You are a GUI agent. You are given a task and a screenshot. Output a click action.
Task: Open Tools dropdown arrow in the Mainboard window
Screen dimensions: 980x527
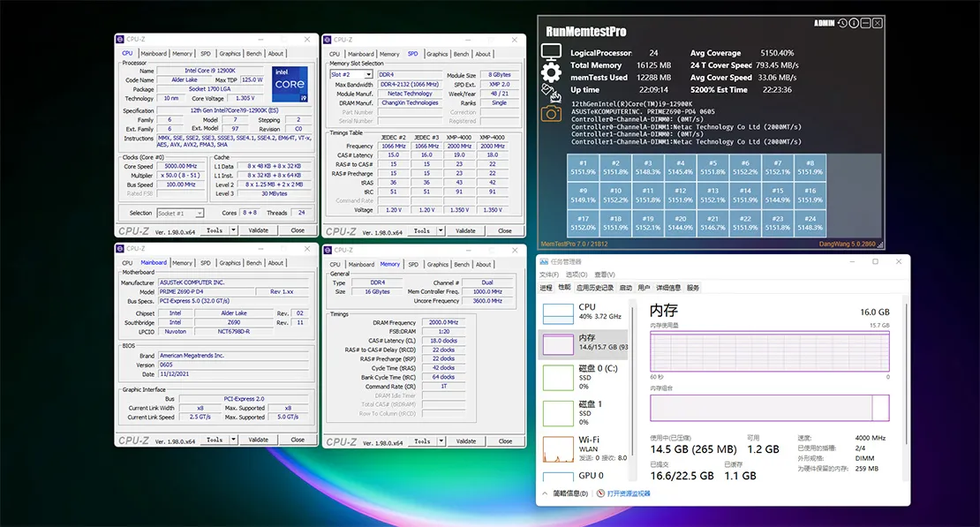point(233,440)
